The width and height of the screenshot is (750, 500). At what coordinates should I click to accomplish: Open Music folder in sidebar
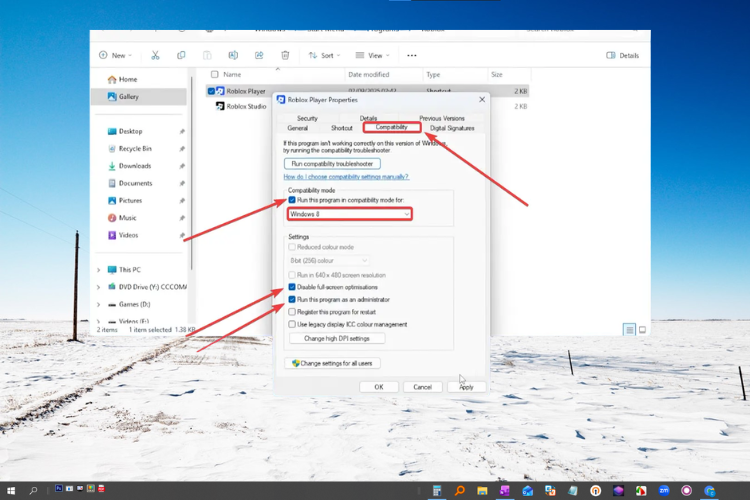tap(122, 218)
